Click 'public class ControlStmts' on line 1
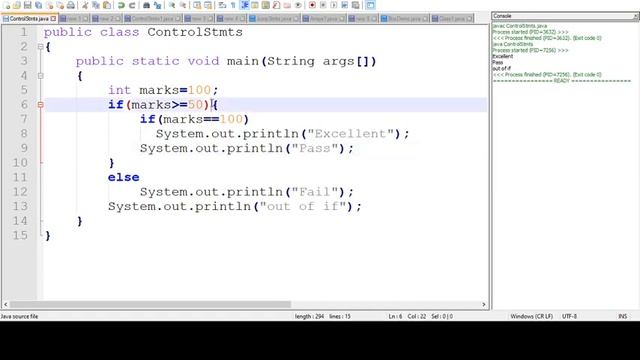The width and height of the screenshot is (640, 360). (x=143, y=32)
